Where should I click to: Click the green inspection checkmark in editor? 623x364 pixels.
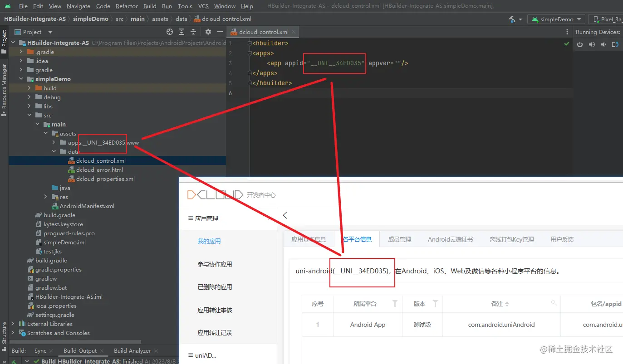(x=566, y=44)
